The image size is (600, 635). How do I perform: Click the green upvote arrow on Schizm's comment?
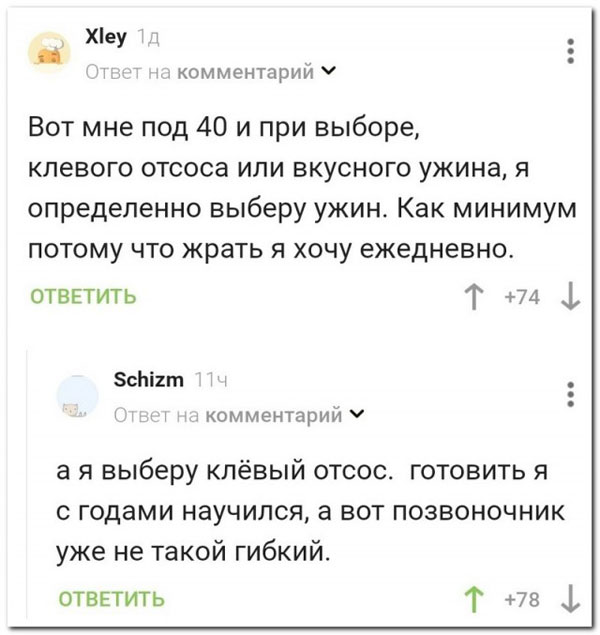tap(472, 600)
